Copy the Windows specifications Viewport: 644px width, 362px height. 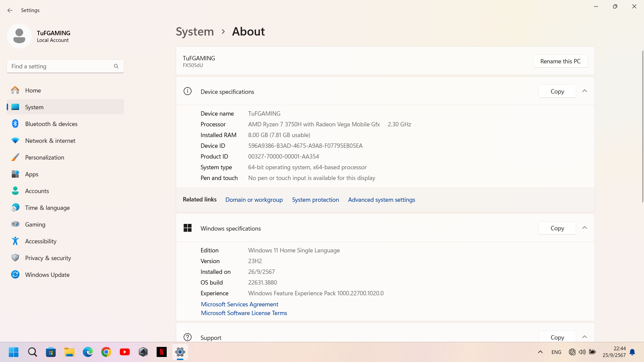pos(557,228)
